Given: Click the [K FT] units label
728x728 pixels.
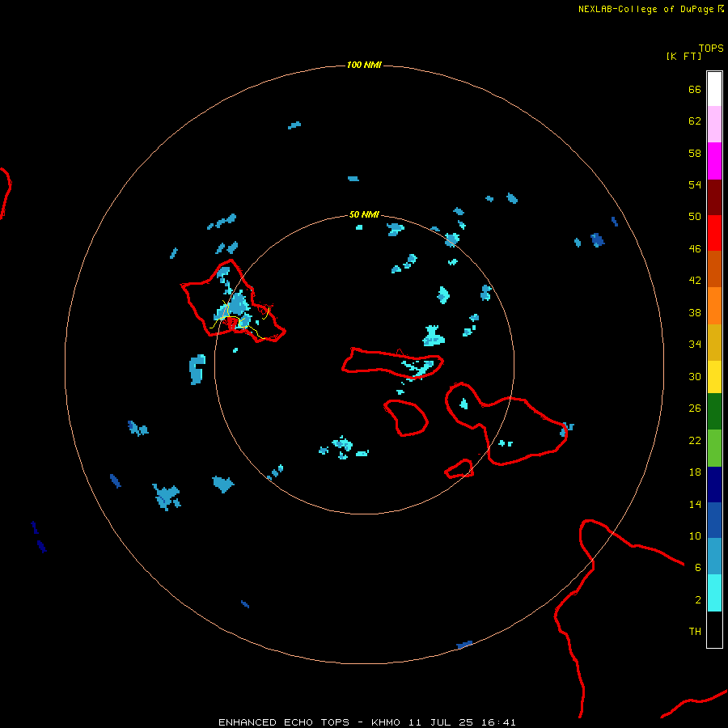Looking at the screenshot, I should tap(684, 56).
